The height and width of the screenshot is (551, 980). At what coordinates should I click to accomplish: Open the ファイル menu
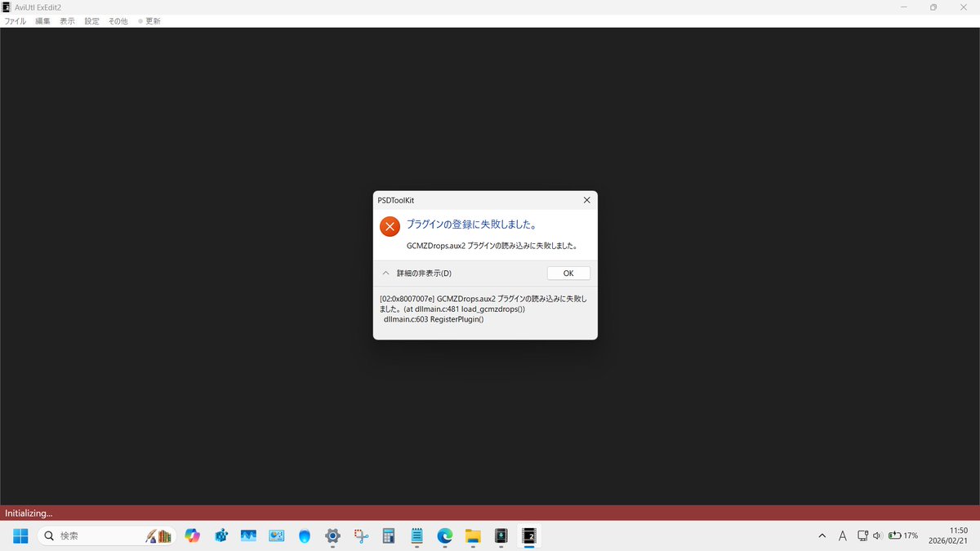click(x=16, y=21)
